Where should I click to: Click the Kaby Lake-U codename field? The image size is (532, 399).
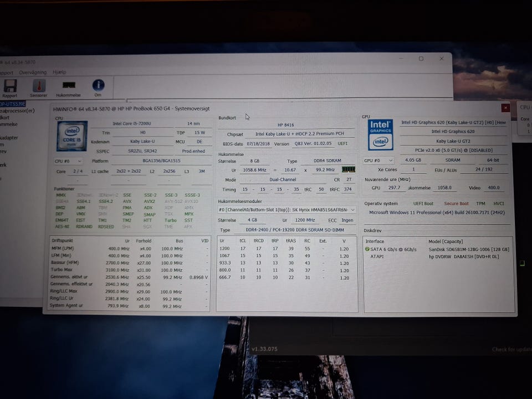[142, 141]
